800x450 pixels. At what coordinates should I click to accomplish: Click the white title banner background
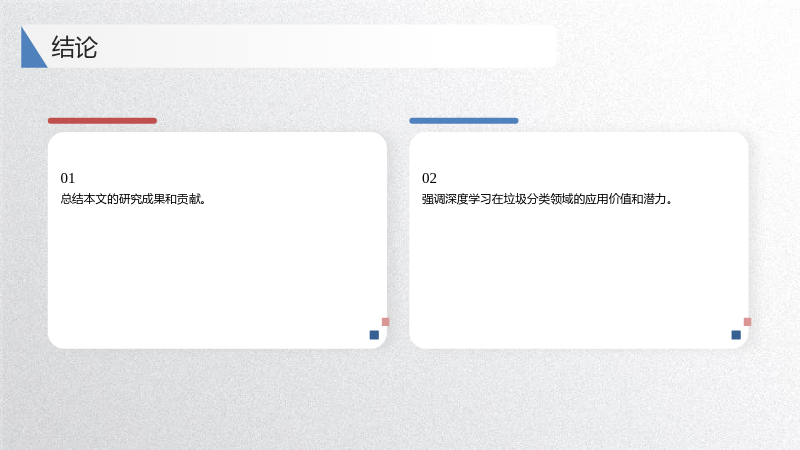coord(327,46)
